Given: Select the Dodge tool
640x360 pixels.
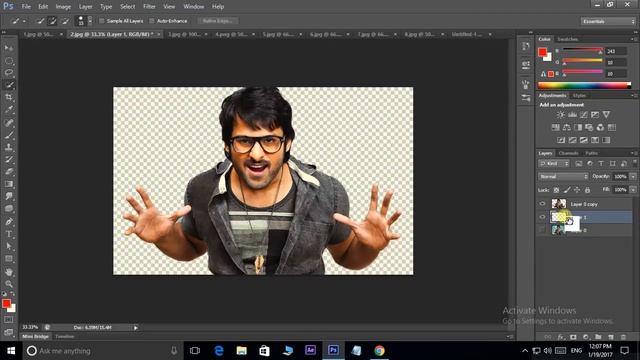Looking at the screenshot, I should click(x=9, y=209).
